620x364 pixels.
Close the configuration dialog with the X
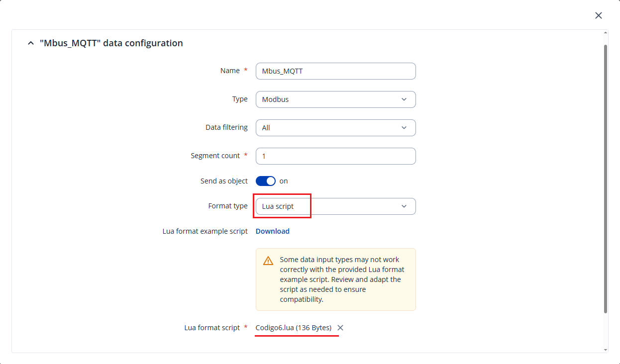[x=599, y=15]
